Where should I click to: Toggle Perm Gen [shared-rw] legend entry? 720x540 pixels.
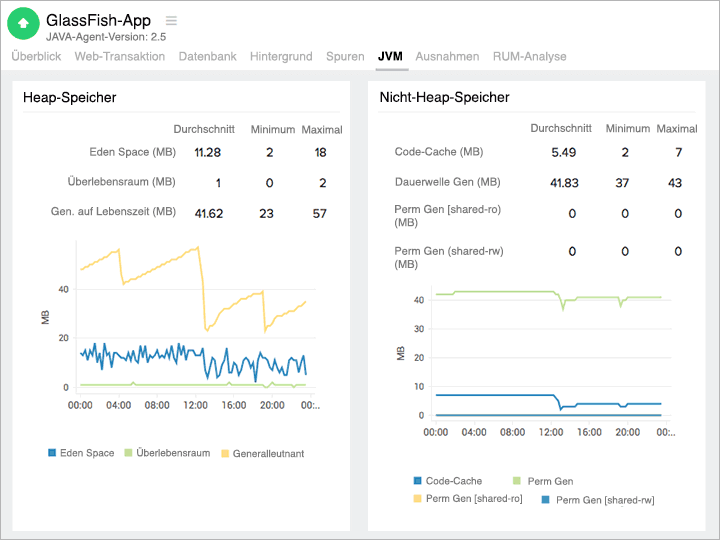(598, 499)
